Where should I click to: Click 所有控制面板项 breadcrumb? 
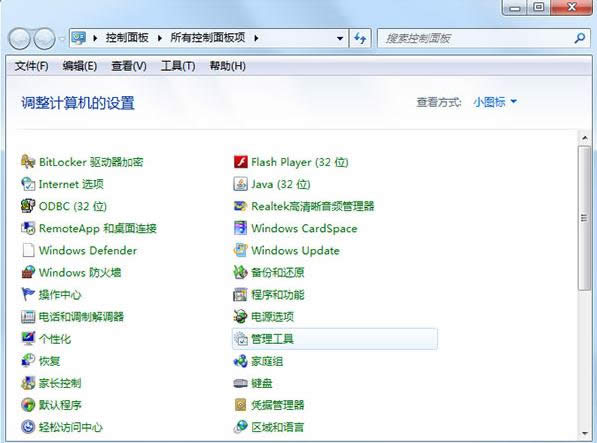click(x=208, y=38)
